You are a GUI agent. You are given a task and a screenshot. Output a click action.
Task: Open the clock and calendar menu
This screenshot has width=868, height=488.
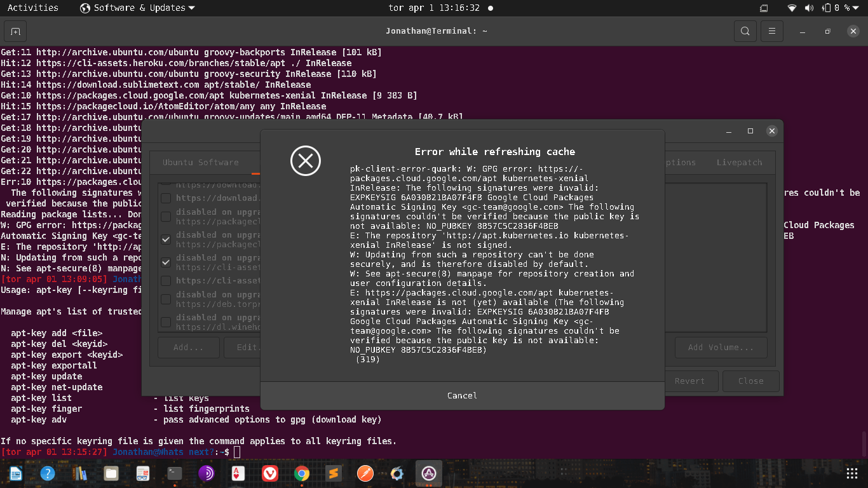click(x=434, y=8)
